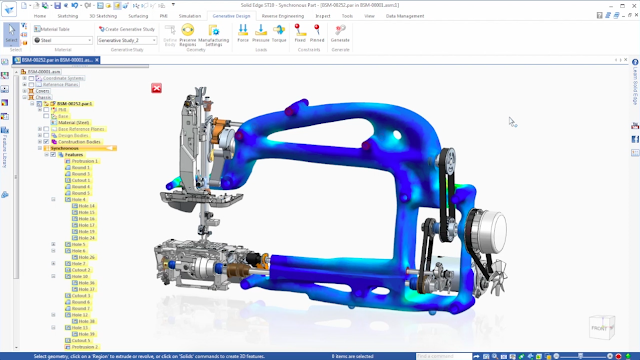The height and width of the screenshot is (360, 640).
Task: Toggle the Reference Planes checkbox
Action: coord(31,84)
